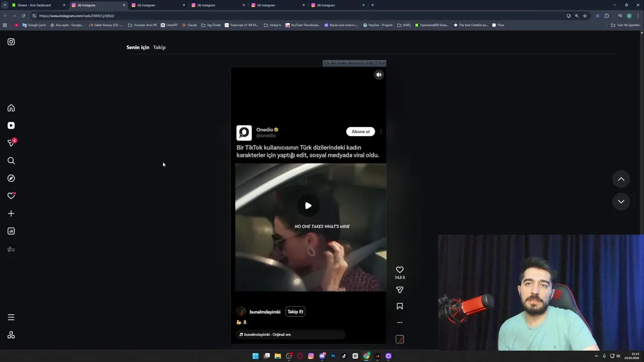Open the browser extensions puzzle icon
The width and height of the screenshot is (644, 362).
(x=606, y=16)
